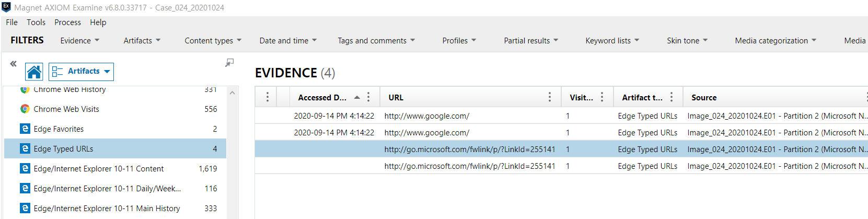Image resolution: width=868 pixels, height=219 pixels.
Task: Open Artifact type column options menu
Action: (x=672, y=97)
